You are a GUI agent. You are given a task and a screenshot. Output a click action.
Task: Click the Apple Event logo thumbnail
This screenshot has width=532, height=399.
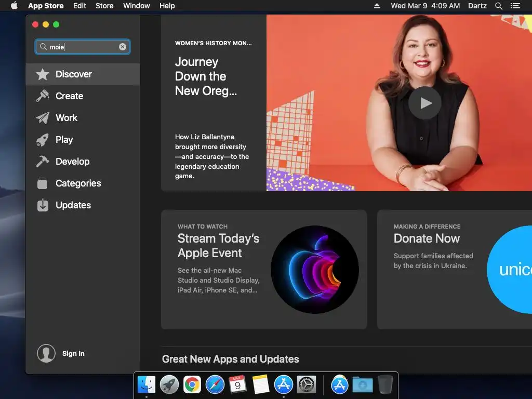315,270
